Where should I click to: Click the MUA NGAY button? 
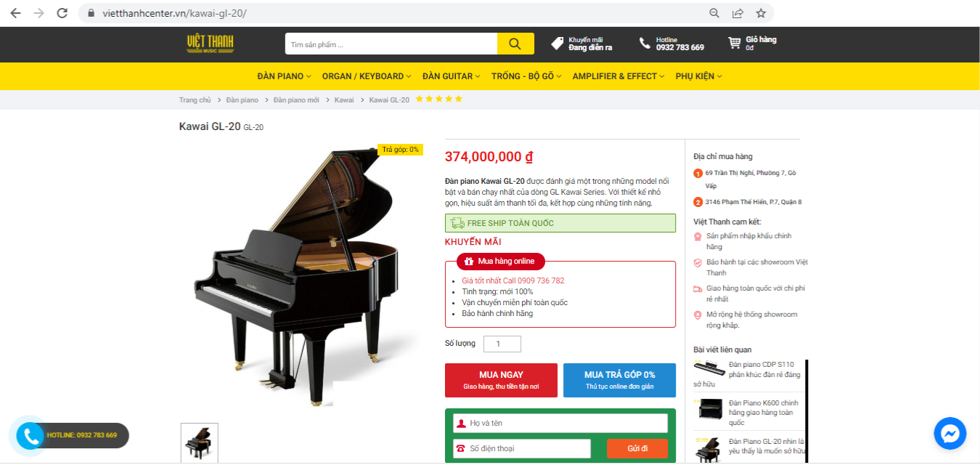click(501, 380)
